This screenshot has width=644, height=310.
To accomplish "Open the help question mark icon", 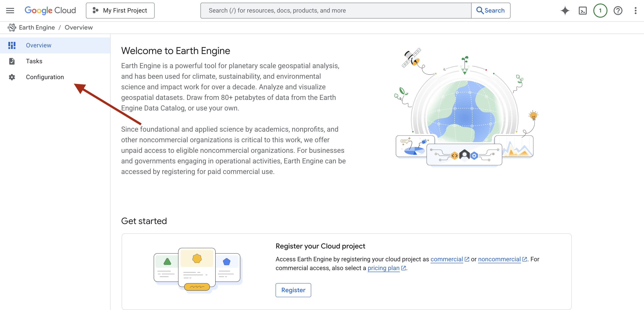I will click(618, 11).
